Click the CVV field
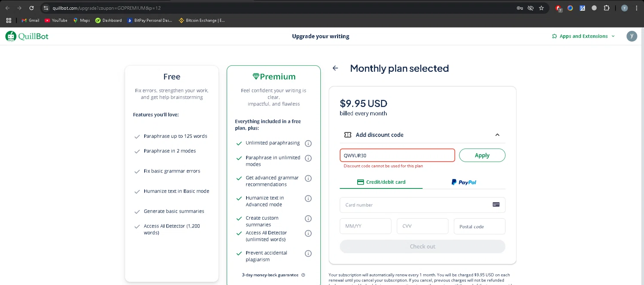The width and height of the screenshot is (644, 285). tap(422, 226)
